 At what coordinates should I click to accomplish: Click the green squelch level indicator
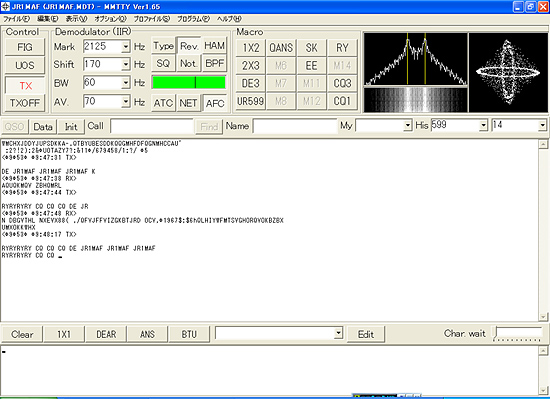click(189, 82)
